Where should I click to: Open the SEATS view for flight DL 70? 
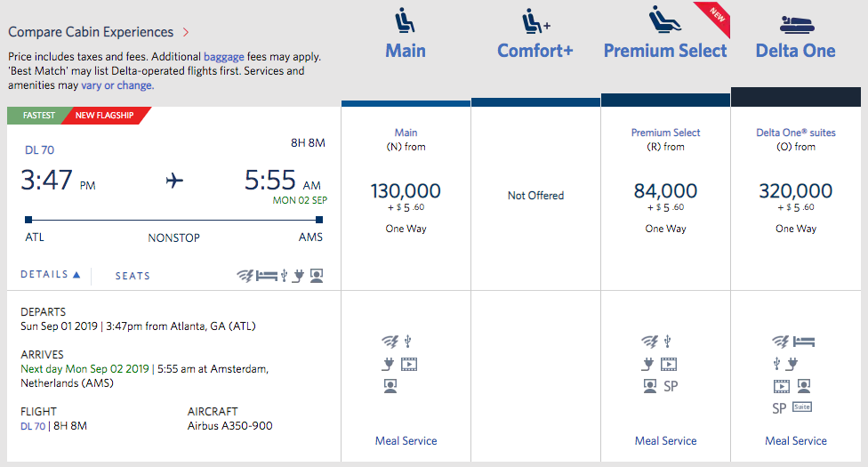point(133,276)
